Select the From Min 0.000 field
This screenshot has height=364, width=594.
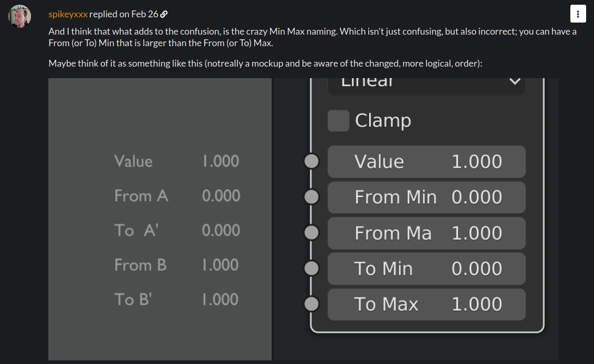click(x=426, y=197)
